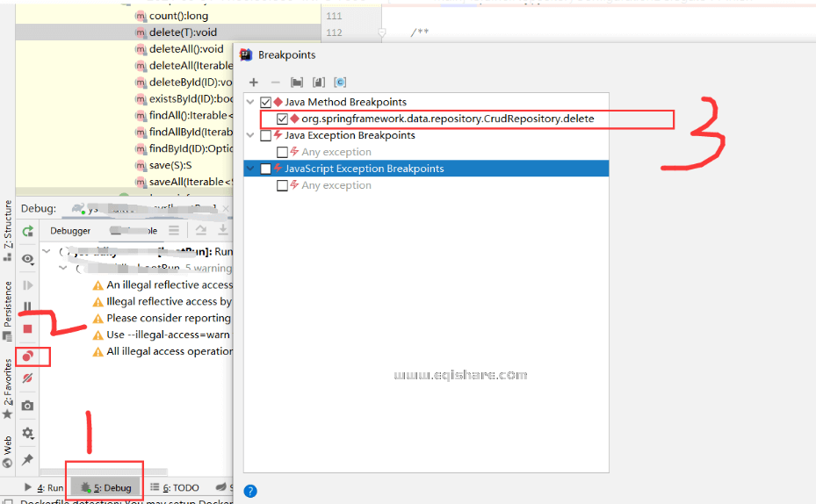This screenshot has width=816, height=504.
Task: Collapse the JavaScript Exception Breakpoints group
Action: [x=250, y=169]
